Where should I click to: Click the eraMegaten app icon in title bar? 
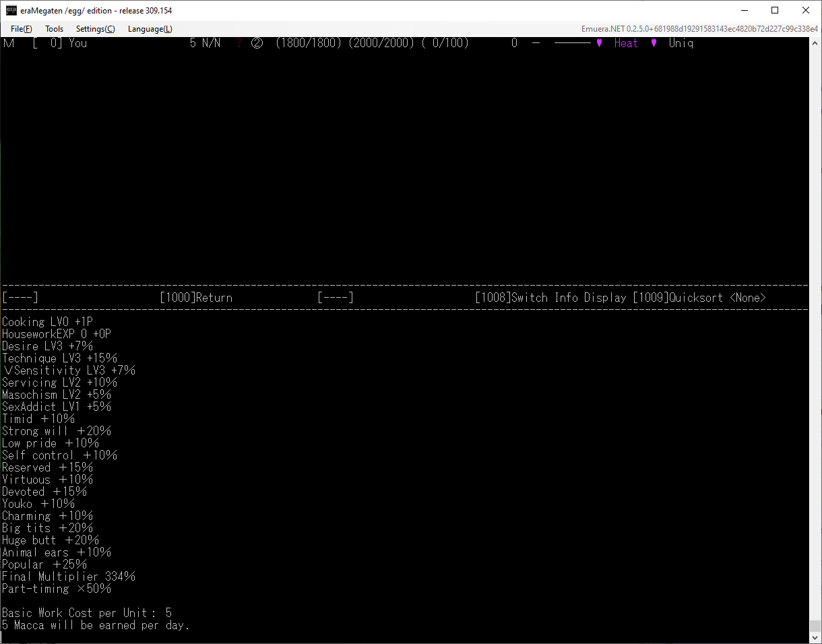coord(11,11)
